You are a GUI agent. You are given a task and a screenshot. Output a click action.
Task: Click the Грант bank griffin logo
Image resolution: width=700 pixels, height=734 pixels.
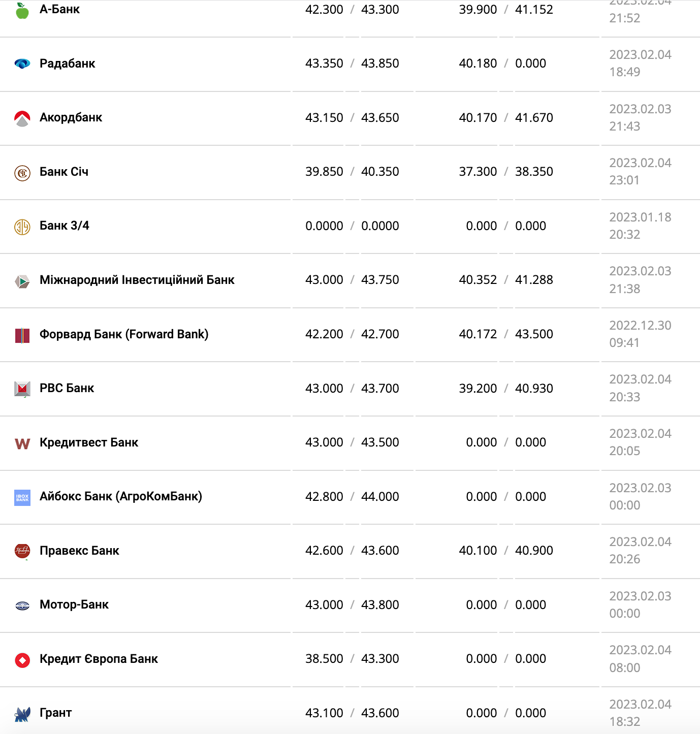pos(22,714)
